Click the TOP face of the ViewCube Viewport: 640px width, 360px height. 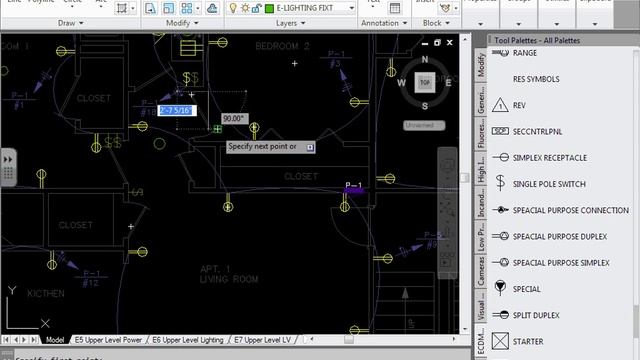pos(424,82)
